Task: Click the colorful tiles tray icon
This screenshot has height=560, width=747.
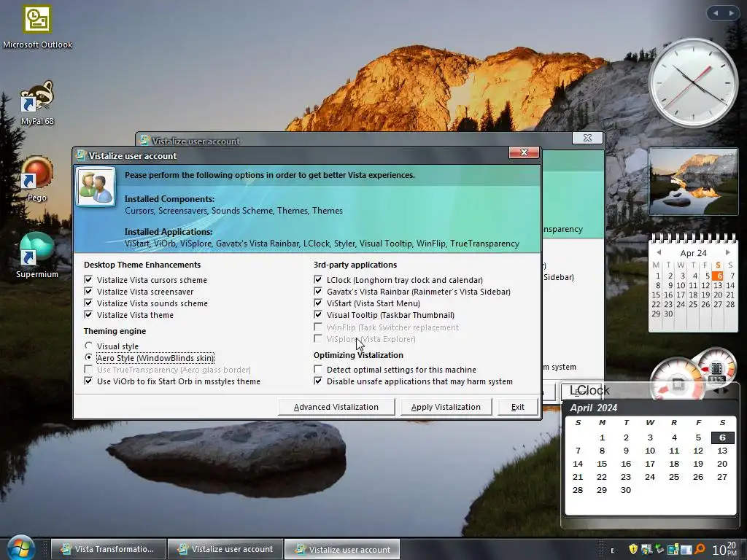Action: [x=673, y=549]
